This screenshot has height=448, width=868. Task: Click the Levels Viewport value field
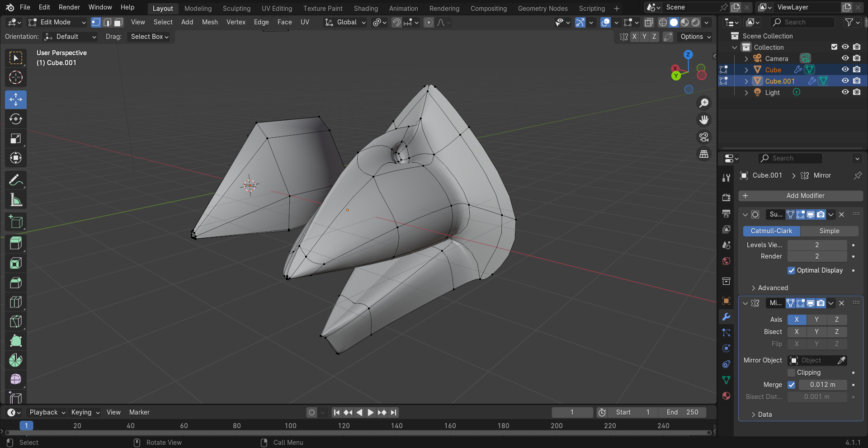817,245
